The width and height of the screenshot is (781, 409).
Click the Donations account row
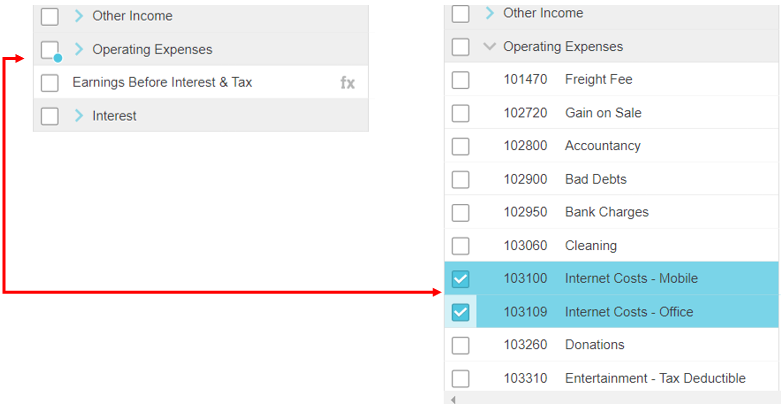coord(594,345)
